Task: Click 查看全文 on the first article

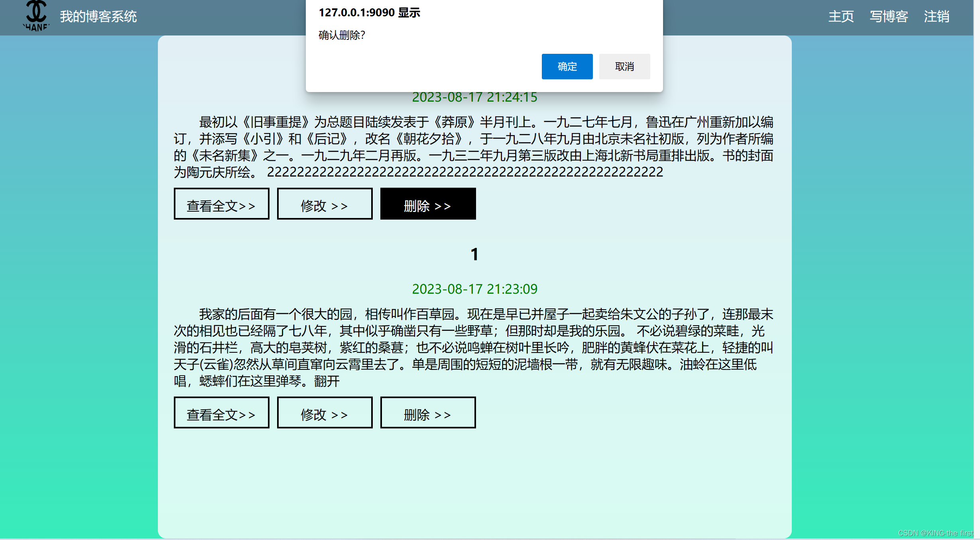Action: point(221,204)
